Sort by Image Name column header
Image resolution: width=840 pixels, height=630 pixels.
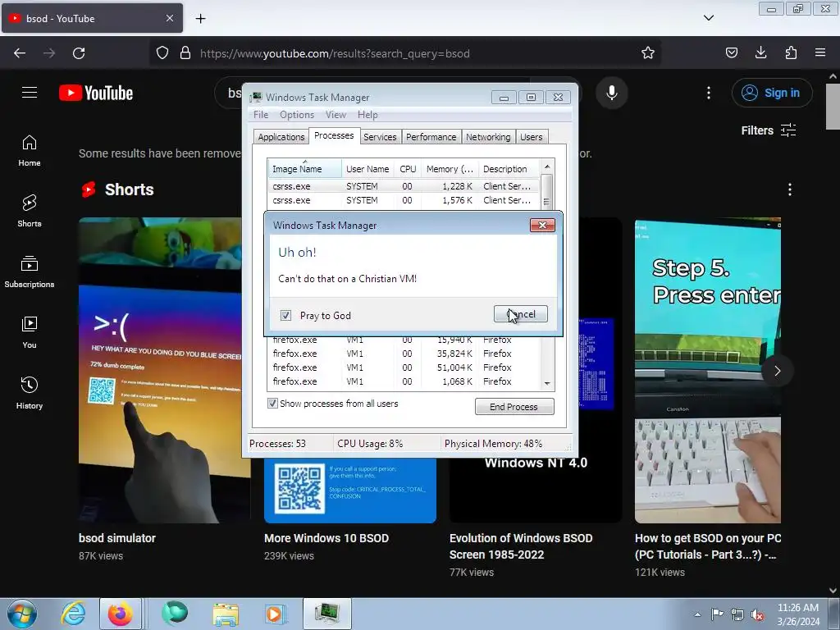coord(304,169)
